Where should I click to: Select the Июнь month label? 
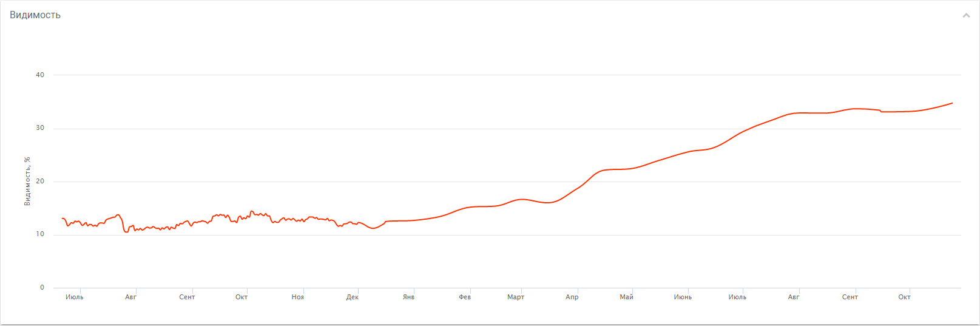coord(683,297)
